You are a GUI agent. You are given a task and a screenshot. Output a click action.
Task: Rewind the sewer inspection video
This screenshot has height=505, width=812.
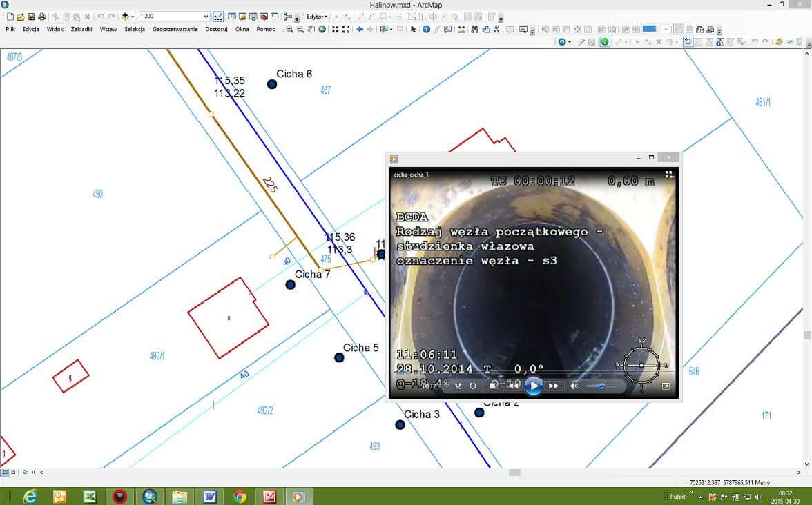point(513,386)
